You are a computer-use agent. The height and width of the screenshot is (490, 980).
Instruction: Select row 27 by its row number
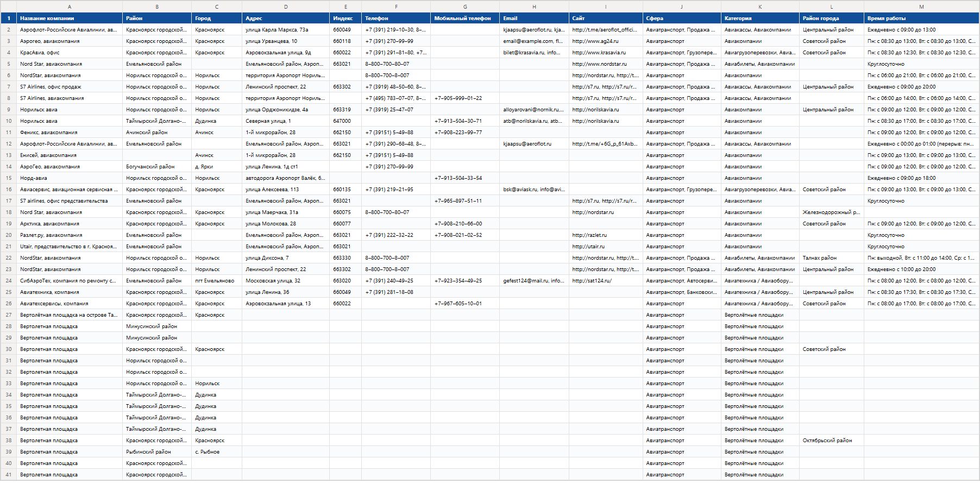9,315
